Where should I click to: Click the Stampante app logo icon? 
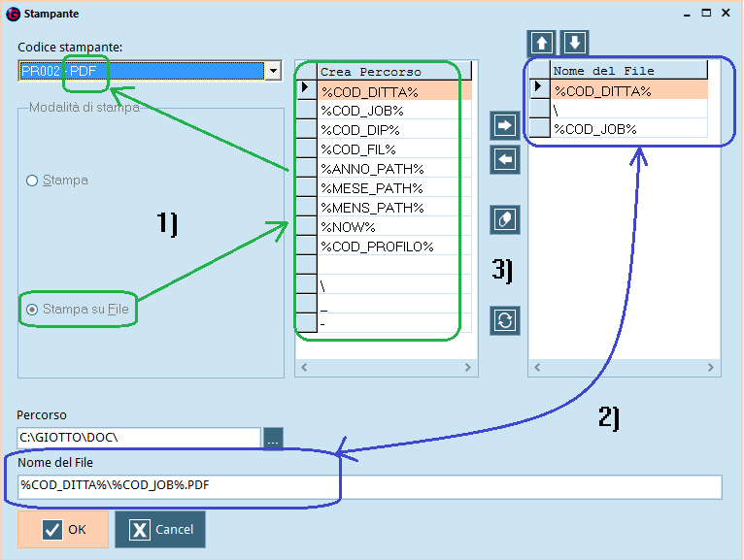click(x=13, y=14)
